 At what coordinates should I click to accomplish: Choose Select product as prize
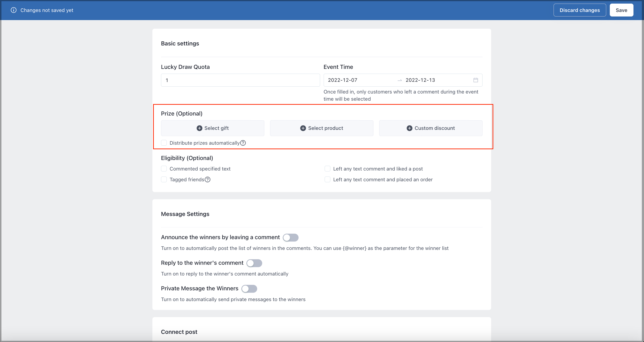click(322, 128)
